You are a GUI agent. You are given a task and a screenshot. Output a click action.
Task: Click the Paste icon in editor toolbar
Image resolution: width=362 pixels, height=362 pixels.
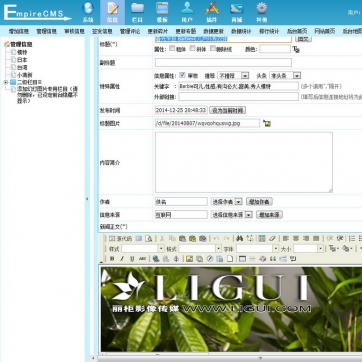point(182,239)
